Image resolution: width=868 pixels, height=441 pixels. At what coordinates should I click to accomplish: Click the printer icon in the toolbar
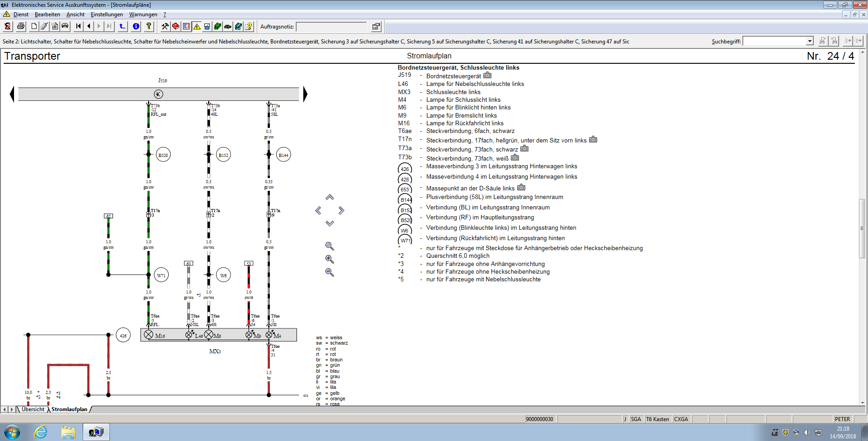(x=21, y=26)
